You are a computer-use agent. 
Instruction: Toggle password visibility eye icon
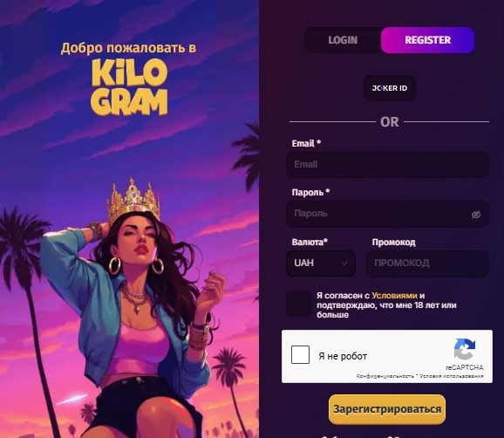pos(476,215)
